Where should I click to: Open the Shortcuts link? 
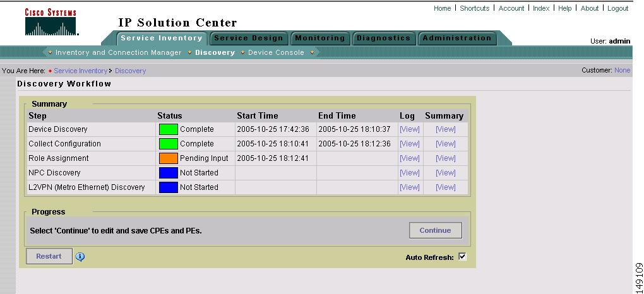point(474,8)
